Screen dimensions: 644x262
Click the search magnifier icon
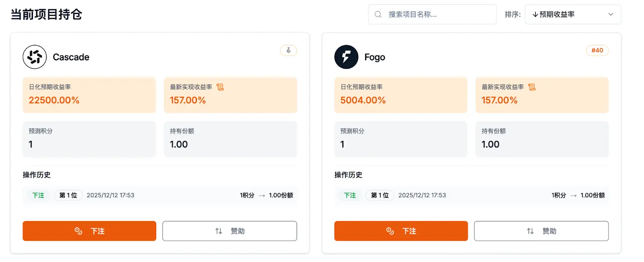pyautogui.click(x=378, y=14)
